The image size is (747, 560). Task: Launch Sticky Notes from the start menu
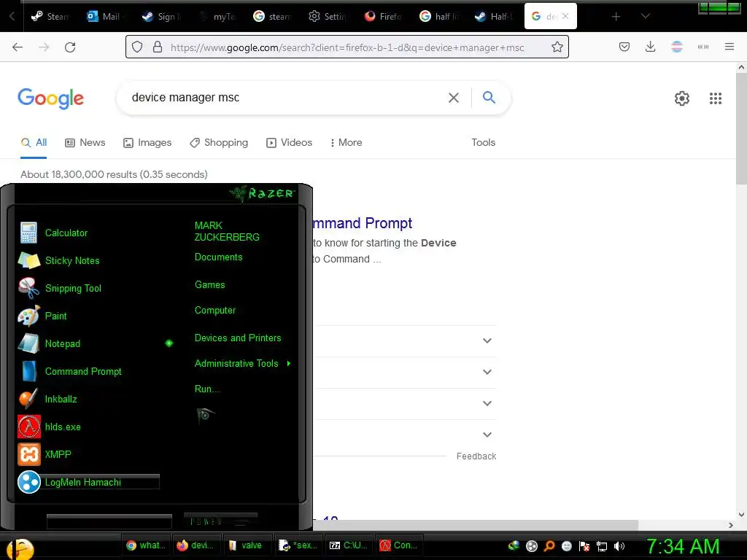[x=72, y=260]
